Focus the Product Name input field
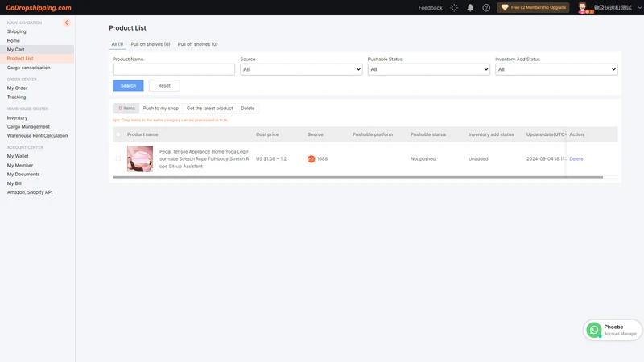The height and width of the screenshot is (362, 644). tap(174, 69)
